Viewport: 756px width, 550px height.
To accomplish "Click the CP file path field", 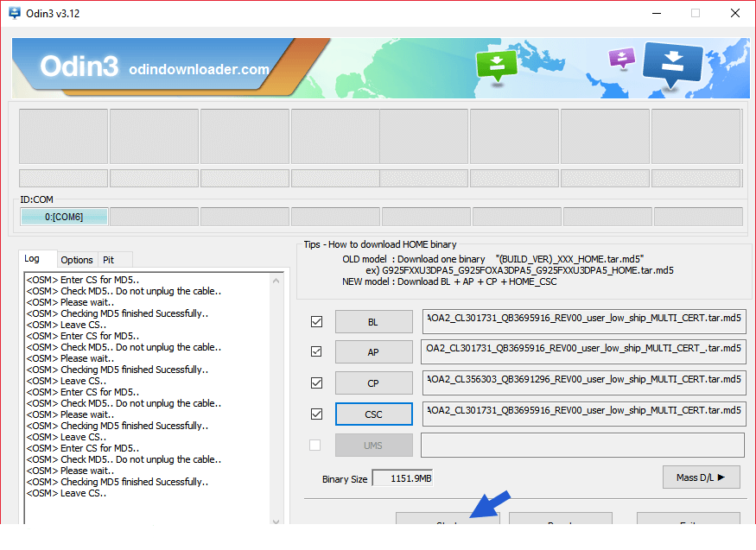I will [x=584, y=382].
